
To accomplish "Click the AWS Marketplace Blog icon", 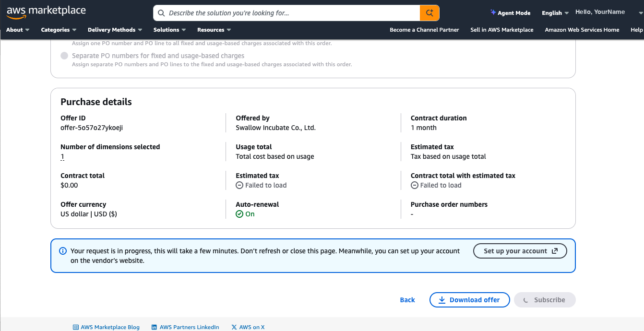I will pyautogui.click(x=76, y=327).
